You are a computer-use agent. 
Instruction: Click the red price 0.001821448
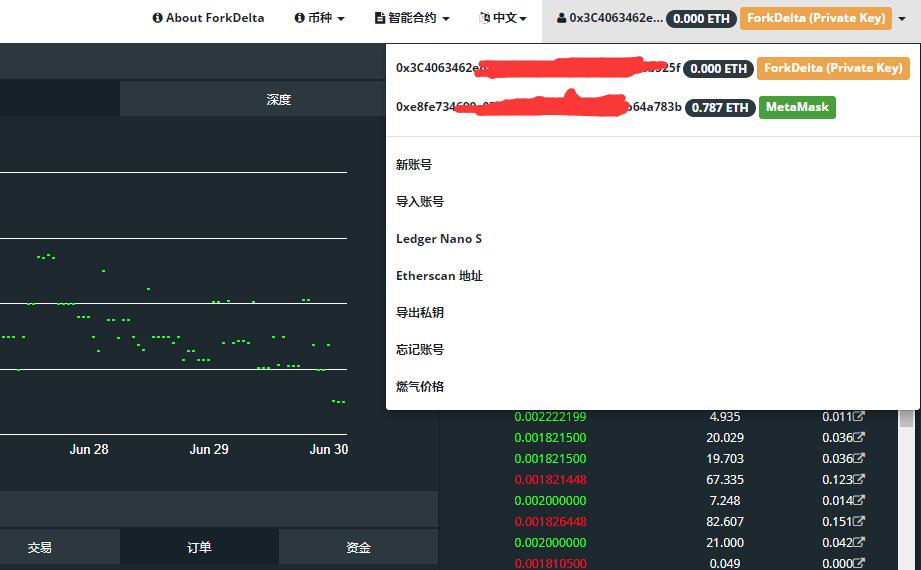point(550,480)
